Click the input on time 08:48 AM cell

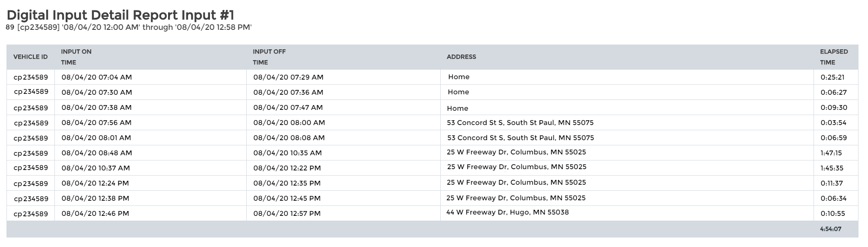pyautogui.click(x=97, y=153)
